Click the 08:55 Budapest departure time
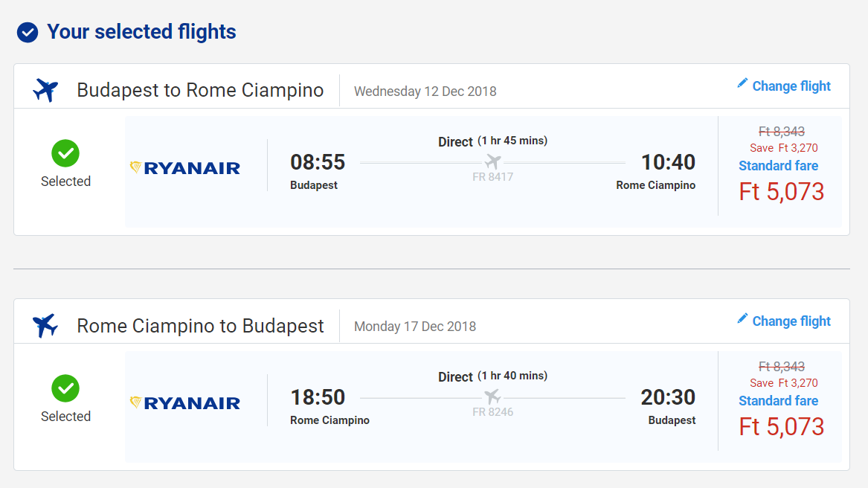Screen dimensions: 868x488 coord(318,162)
